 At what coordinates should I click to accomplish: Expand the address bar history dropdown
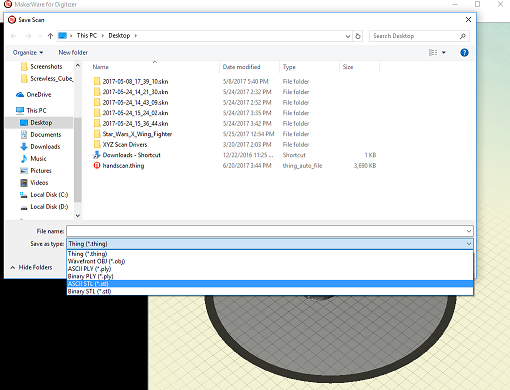pyautogui.click(x=348, y=36)
